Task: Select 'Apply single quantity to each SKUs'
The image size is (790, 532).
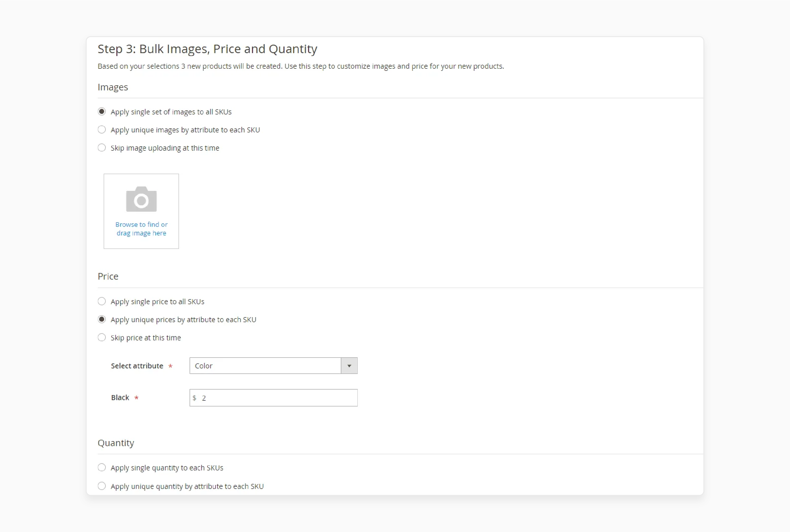Action: [x=102, y=467]
